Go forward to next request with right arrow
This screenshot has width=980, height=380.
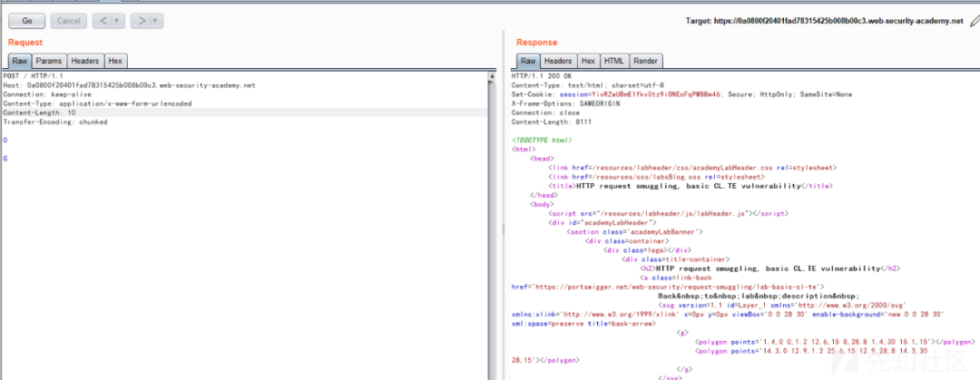coord(142,21)
